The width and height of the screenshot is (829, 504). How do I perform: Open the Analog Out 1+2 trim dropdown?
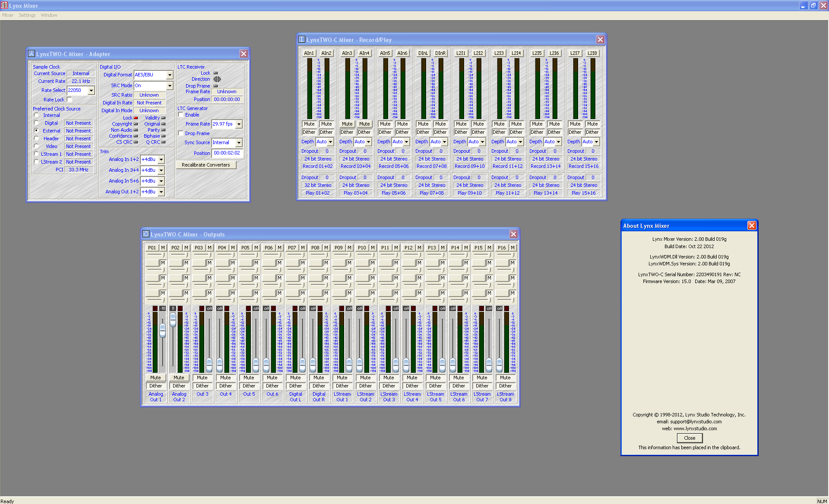[x=161, y=192]
